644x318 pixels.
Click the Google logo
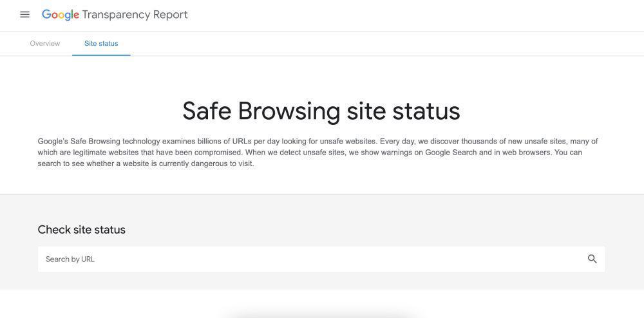(61, 15)
